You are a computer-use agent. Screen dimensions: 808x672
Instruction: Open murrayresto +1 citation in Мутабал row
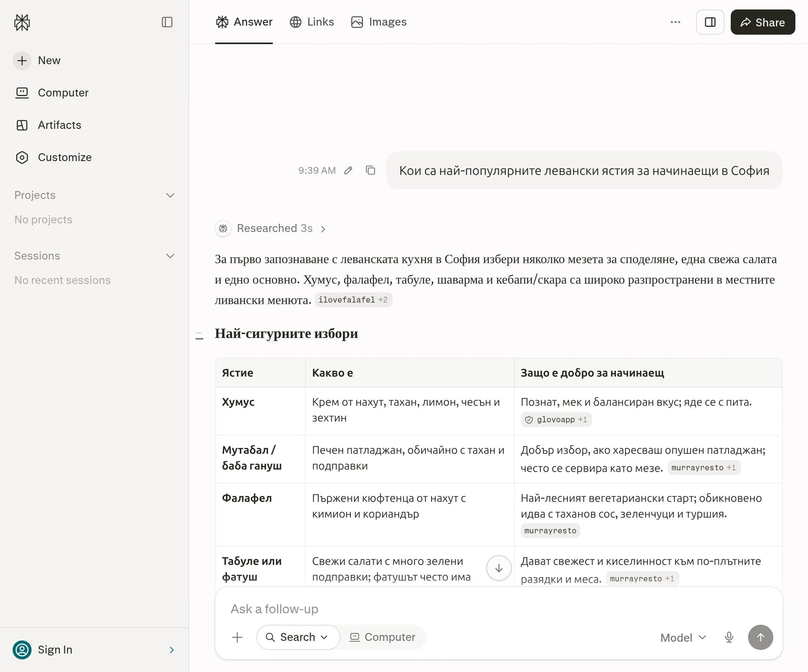(704, 468)
